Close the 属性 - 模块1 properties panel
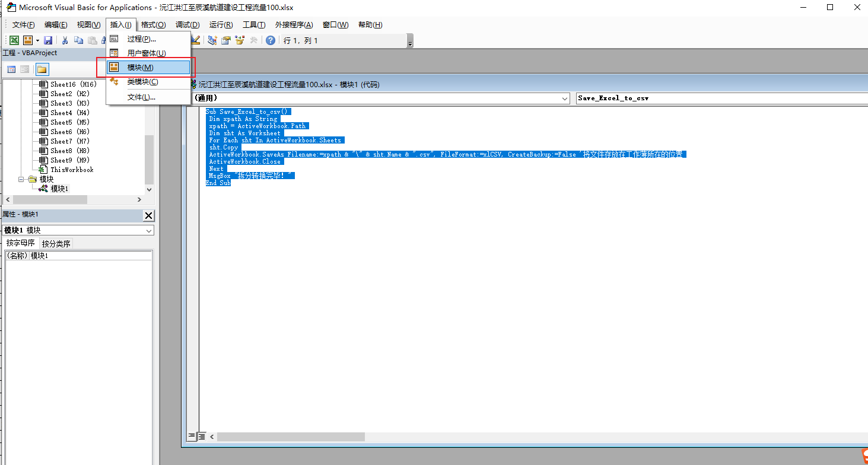The image size is (868, 465). [148, 215]
